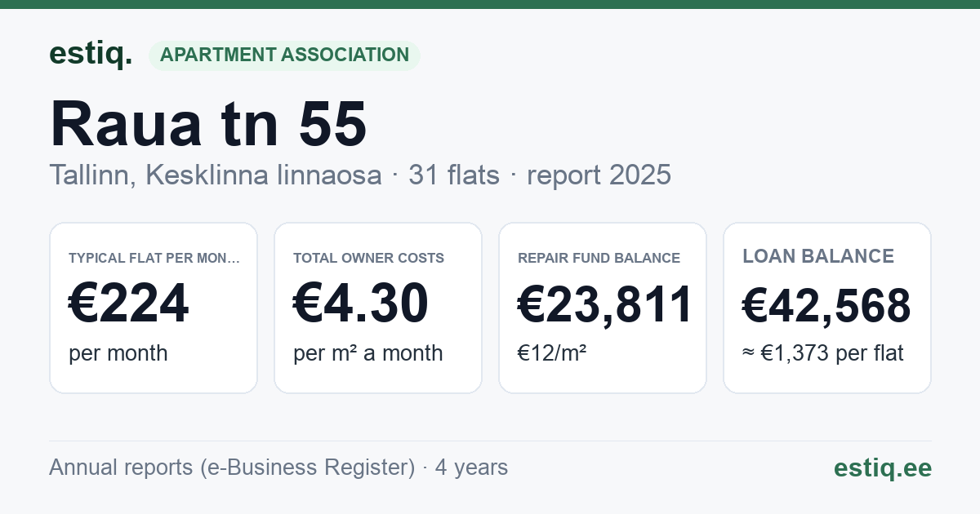Select the per m² a month label

(368, 353)
